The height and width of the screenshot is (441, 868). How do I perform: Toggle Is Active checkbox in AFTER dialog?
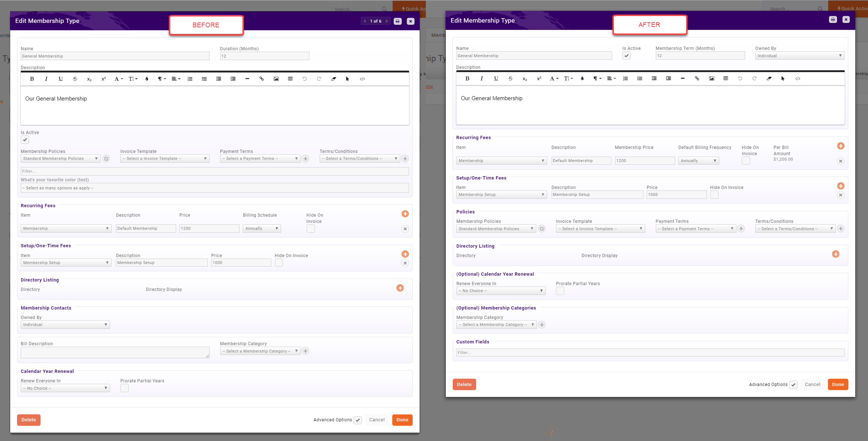click(626, 56)
